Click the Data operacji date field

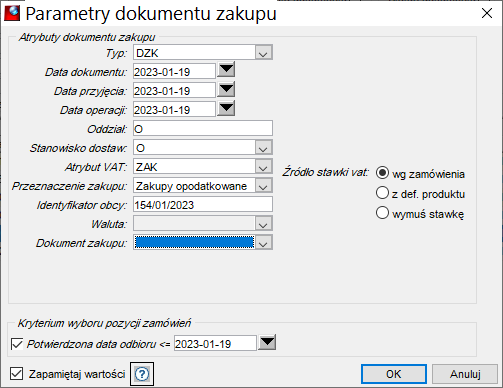click(x=174, y=110)
